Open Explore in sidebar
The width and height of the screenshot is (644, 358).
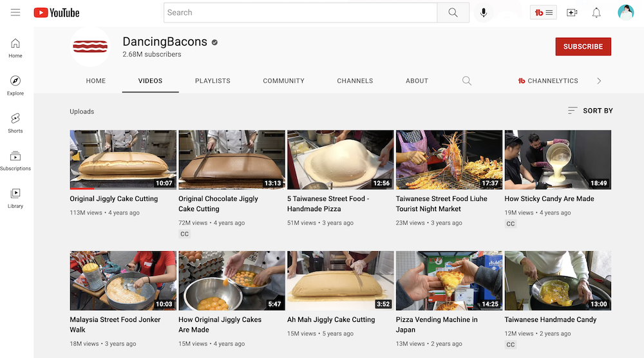tap(15, 86)
